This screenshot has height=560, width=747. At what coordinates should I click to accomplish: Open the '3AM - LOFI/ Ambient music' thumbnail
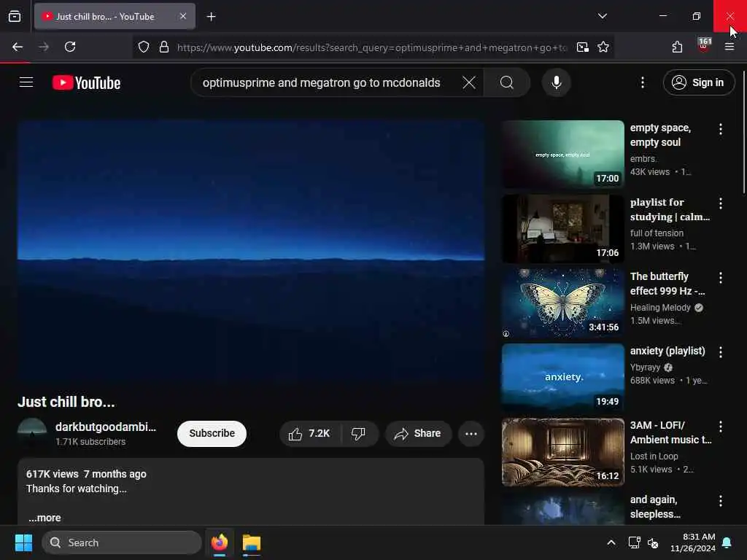[x=562, y=452]
